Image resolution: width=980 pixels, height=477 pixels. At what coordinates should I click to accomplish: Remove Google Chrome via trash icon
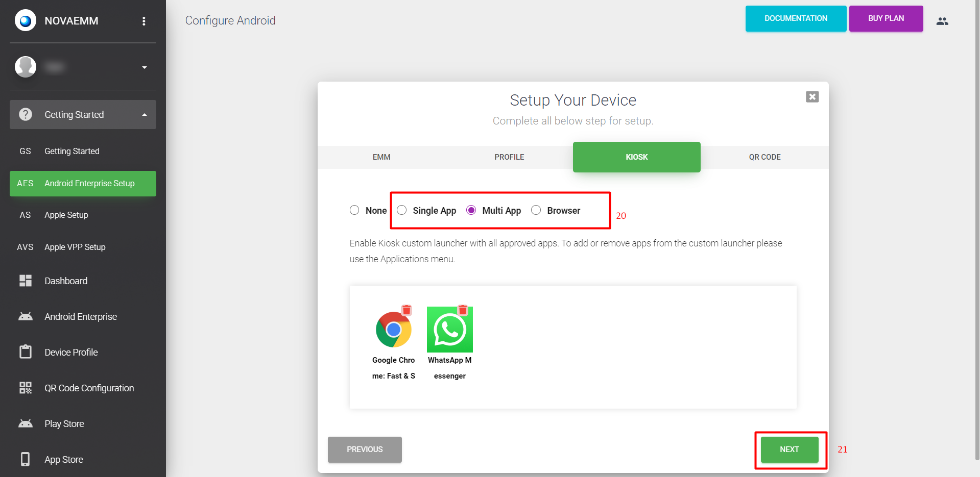click(x=407, y=310)
